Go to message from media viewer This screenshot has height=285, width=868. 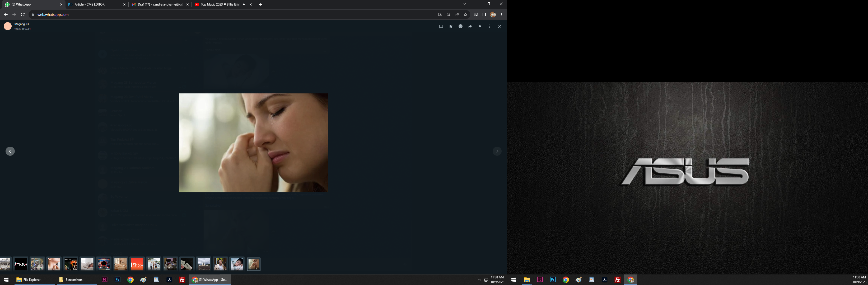point(441,26)
